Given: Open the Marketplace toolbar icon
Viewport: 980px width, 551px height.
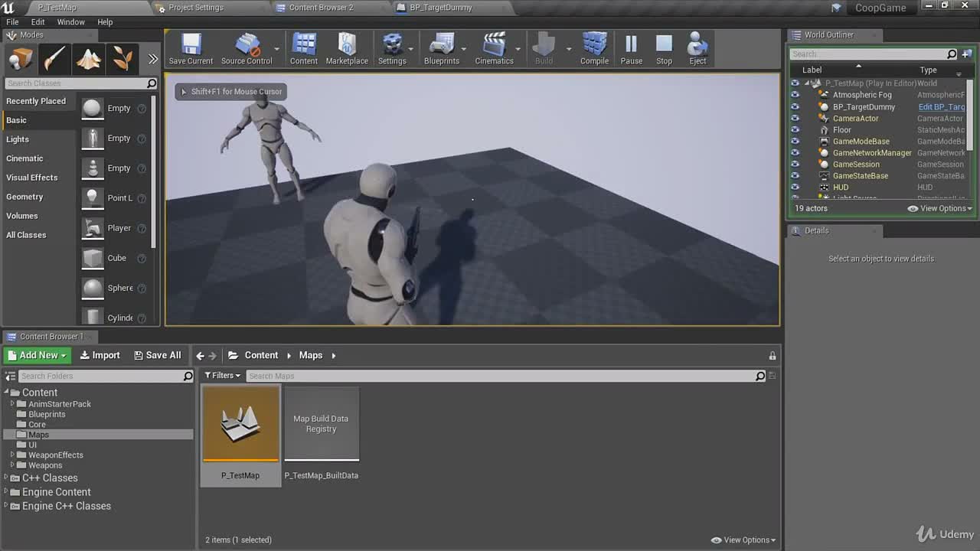Looking at the screenshot, I should (347, 49).
